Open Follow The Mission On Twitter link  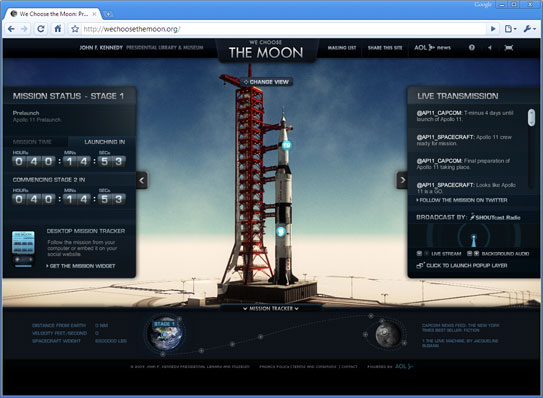[462, 200]
